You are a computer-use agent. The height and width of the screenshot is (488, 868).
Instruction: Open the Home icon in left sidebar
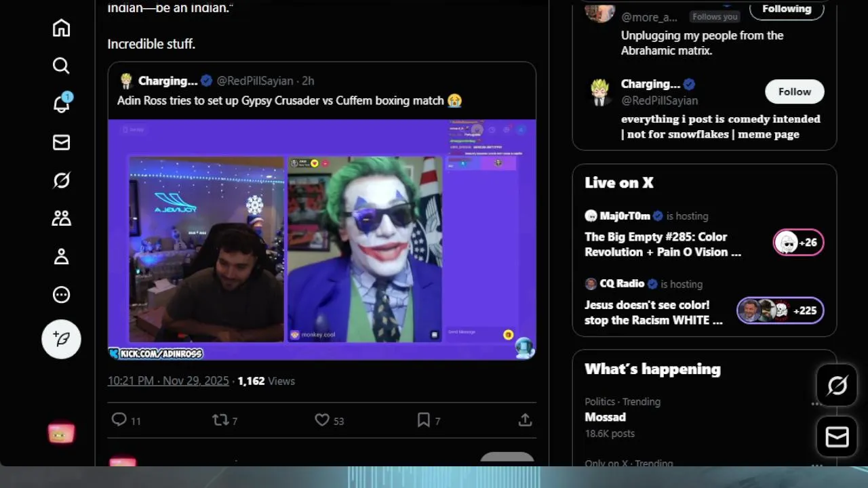pos(61,28)
